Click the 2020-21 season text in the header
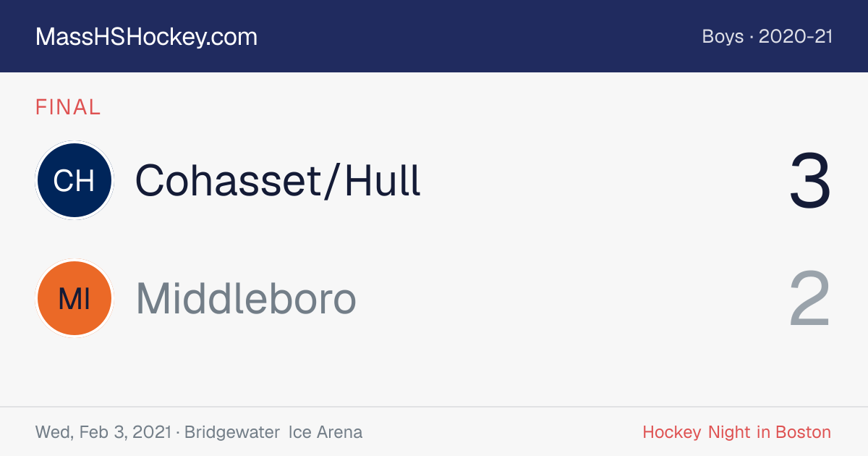The width and height of the screenshot is (868, 456). pyautogui.click(x=796, y=37)
